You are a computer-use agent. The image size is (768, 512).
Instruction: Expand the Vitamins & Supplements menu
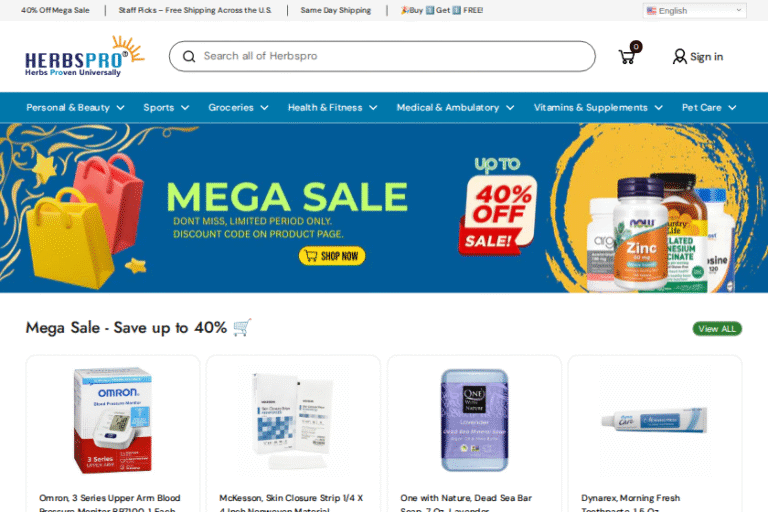click(x=598, y=107)
